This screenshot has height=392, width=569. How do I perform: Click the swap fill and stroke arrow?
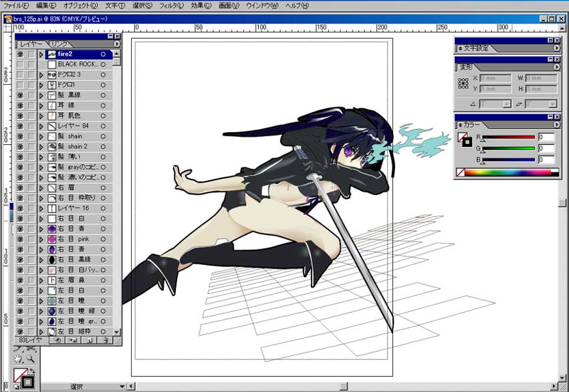[32, 371]
